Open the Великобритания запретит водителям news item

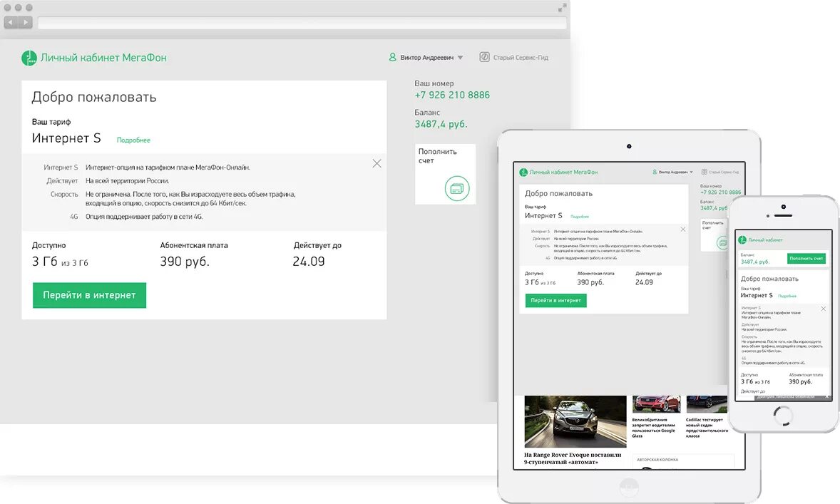654,428
